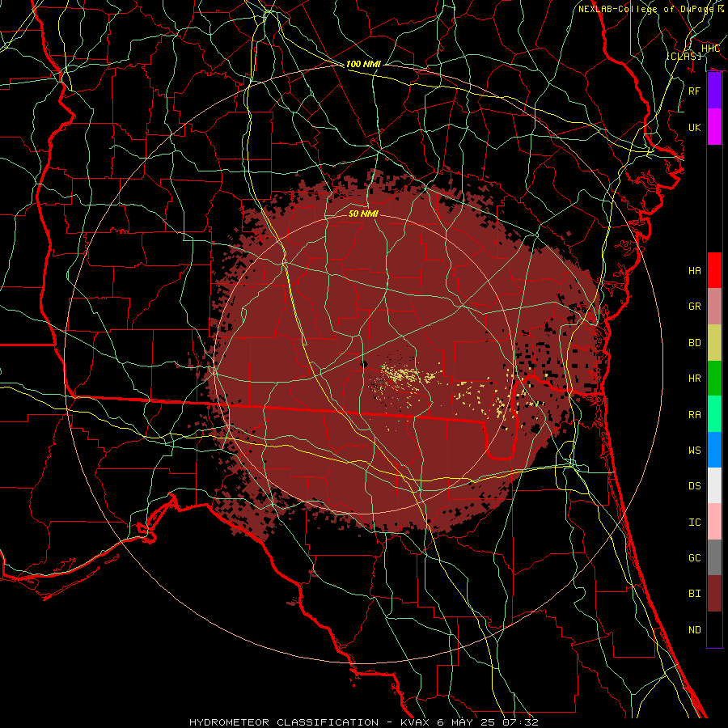Click the "HYDROMETEOR CLASSIFICATION" caption text
Screen dimensions: 728x728
(284, 722)
